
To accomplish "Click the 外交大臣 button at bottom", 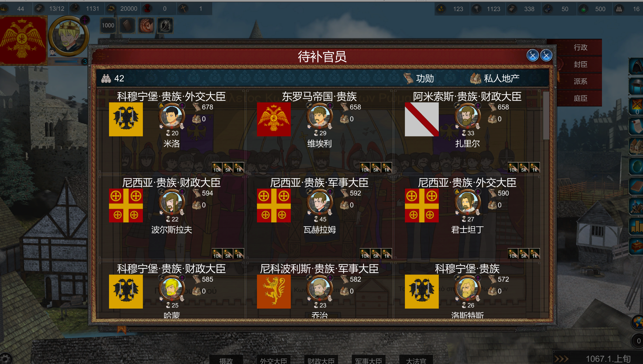I will (x=273, y=360).
